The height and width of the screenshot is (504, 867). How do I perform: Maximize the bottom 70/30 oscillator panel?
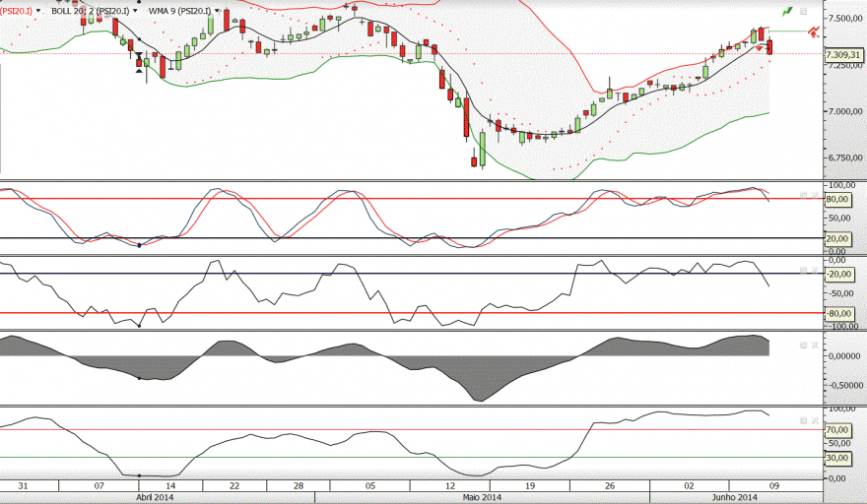pyautogui.click(x=803, y=420)
